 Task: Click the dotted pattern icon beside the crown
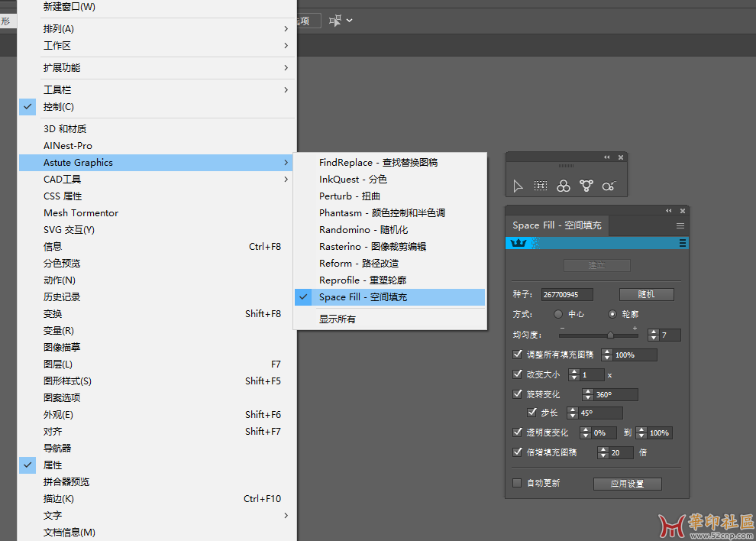(535, 243)
